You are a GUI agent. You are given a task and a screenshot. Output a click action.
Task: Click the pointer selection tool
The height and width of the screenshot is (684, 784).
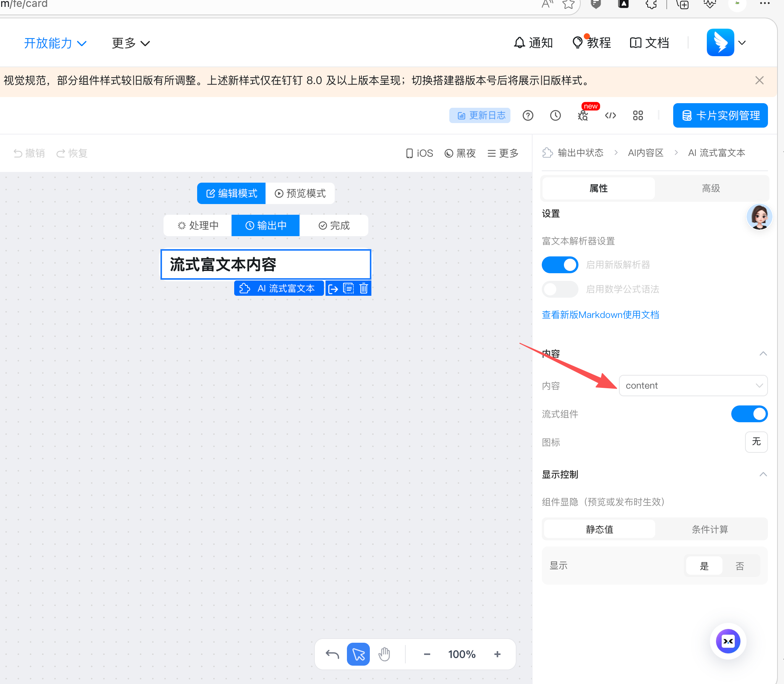coord(358,654)
